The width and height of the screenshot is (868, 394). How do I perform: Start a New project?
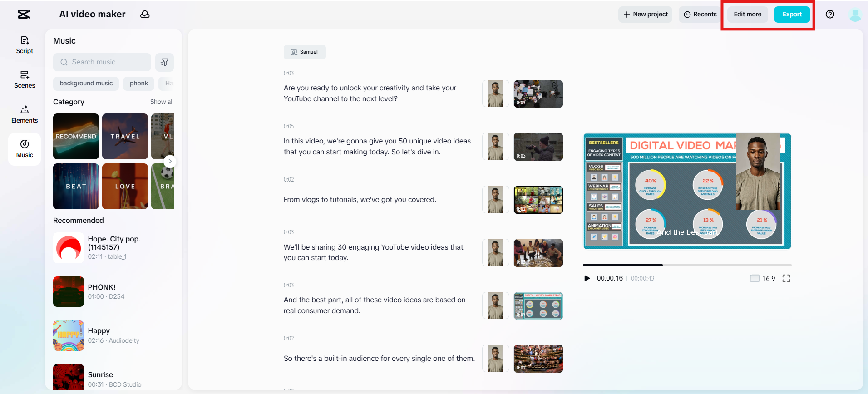(646, 15)
